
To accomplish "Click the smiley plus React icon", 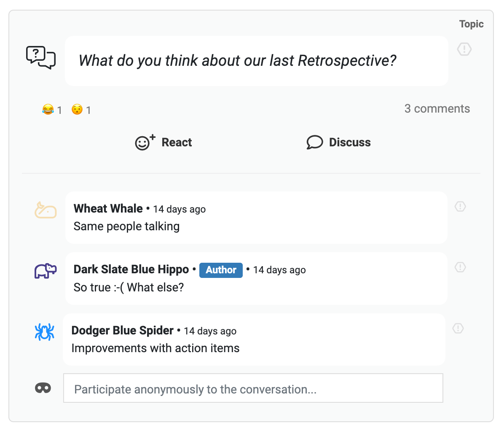I will [145, 142].
